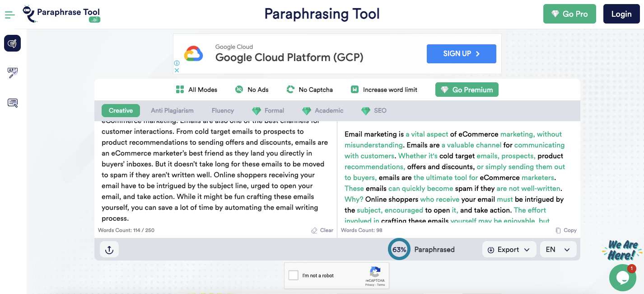Expand the Export dropdown
Image resolution: width=644 pixels, height=294 pixels.
click(509, 250)
